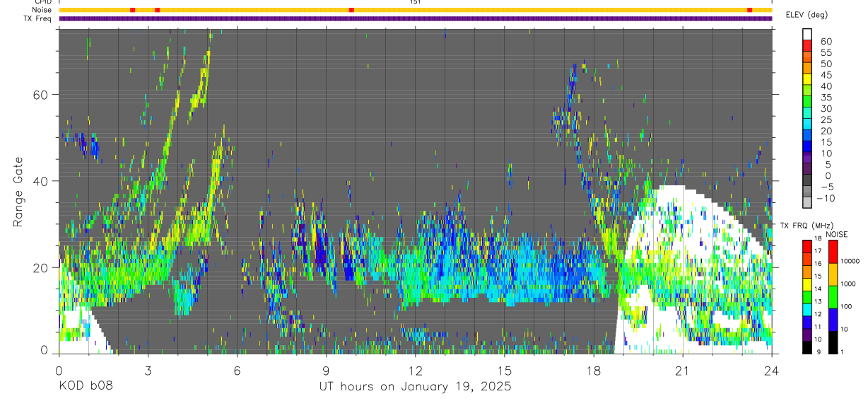This screenshot has width=868, height=401.
Task: Click the '55' value on the ELEV colorbar
Action: click(x=826, y=52)
